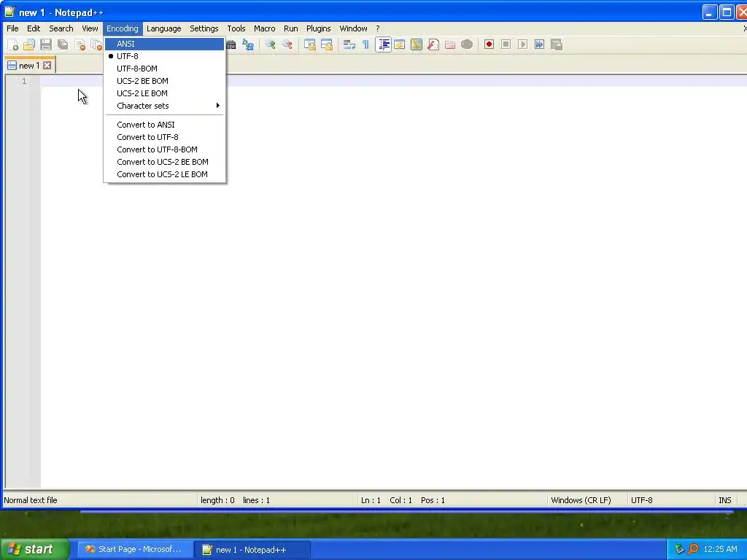The image size is (747, 560).
Task: Click the Save Recorded Macro icon
Action: (557, 44)
